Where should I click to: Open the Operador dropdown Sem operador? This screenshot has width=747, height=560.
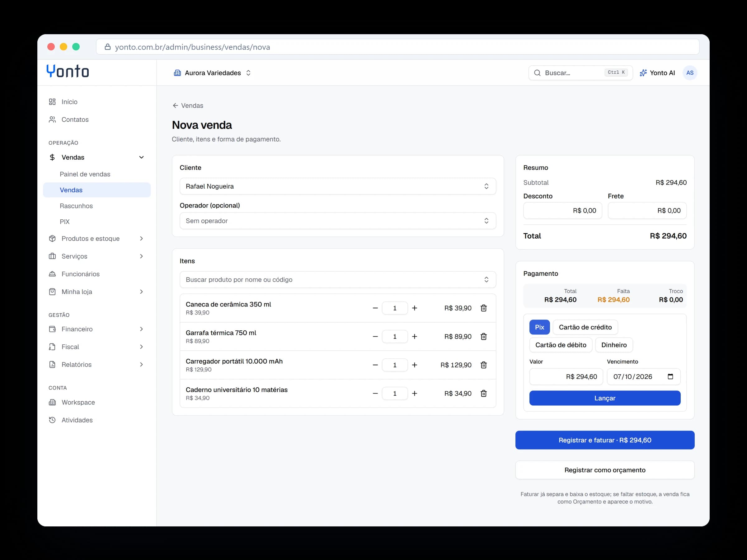338,221
